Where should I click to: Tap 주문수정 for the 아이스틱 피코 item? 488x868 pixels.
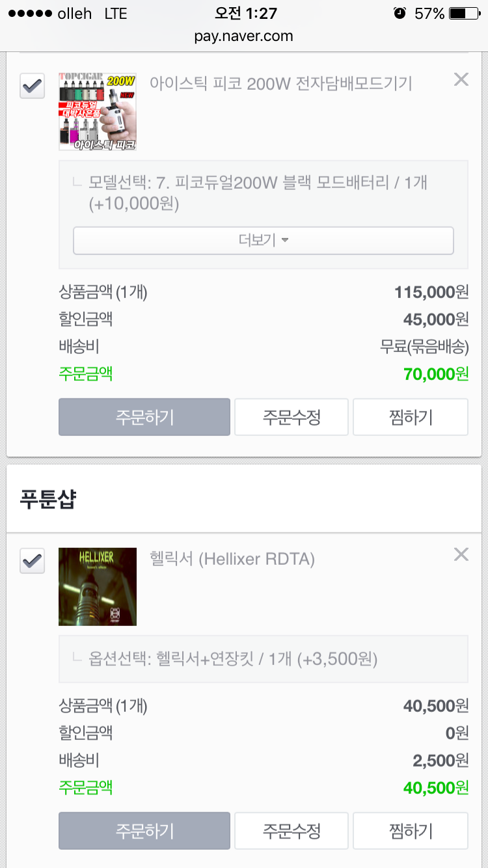pos(291,417)
